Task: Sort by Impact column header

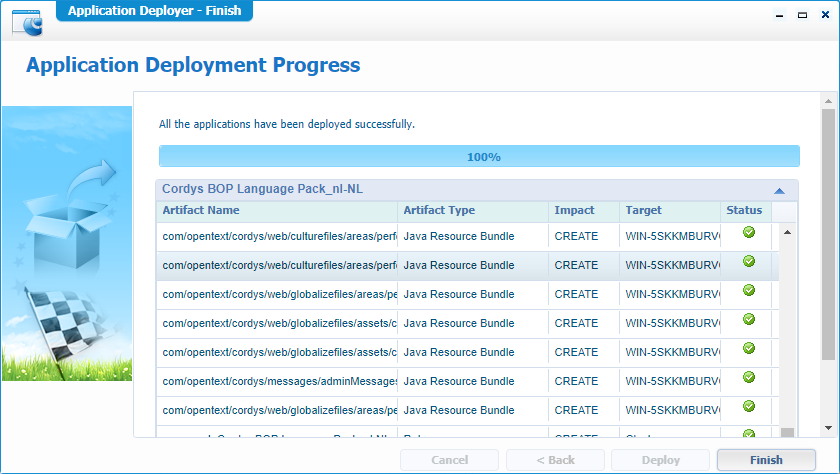Action: 584,210
